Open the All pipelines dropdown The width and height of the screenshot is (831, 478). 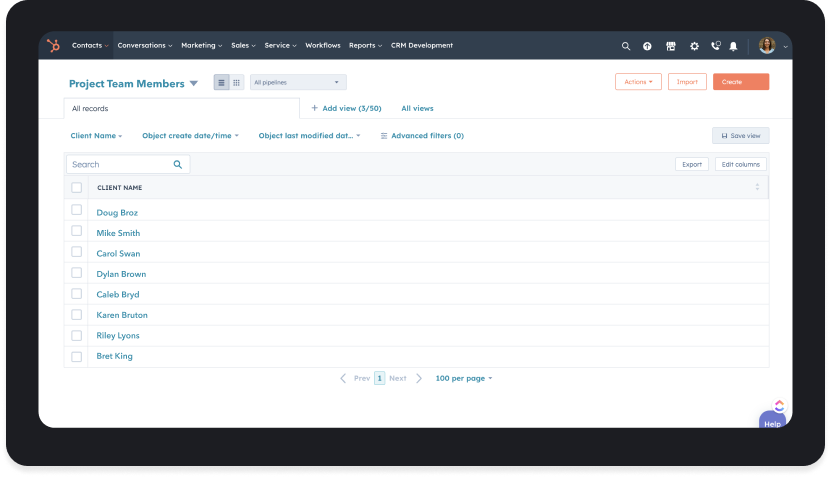point(298,82)
